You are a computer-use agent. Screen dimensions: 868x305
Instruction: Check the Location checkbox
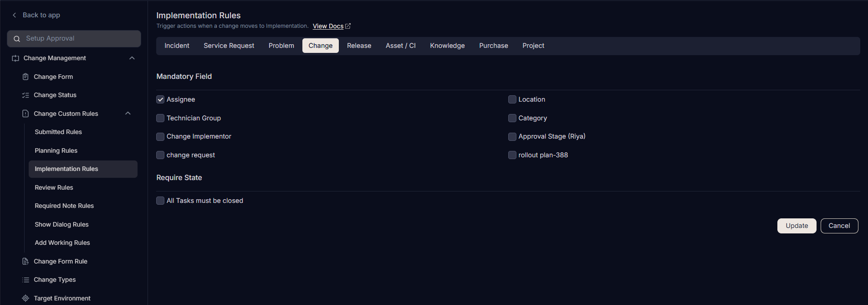(x=512, y=99)
